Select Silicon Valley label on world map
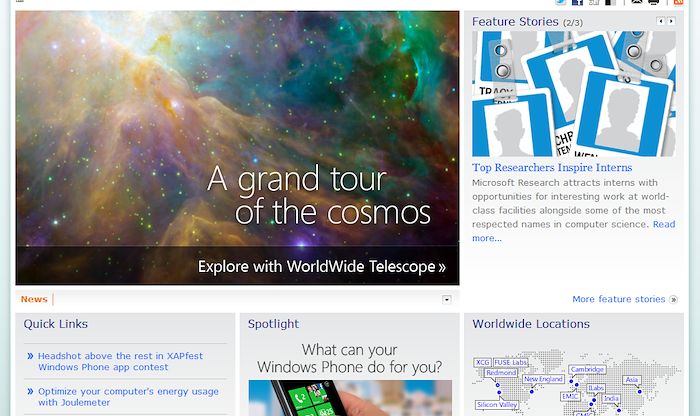This screenshot has width=700, height=416. coord(496,405)
